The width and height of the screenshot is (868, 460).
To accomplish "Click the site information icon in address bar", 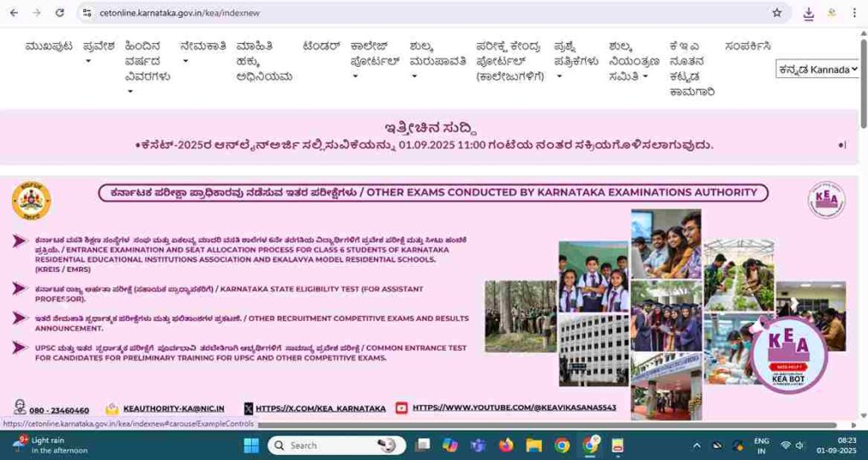I will [x=86, y=13].
